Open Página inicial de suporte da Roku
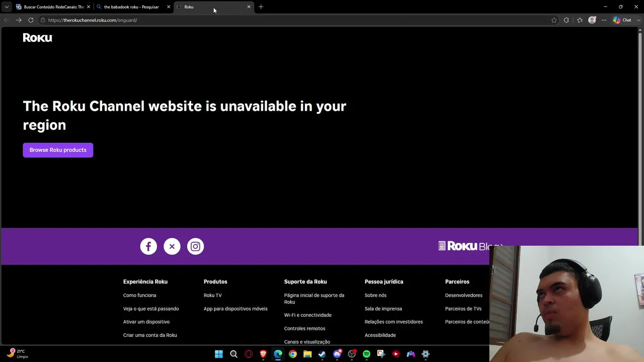Viewport: 644px width, 362px height. tap(314, 299)
